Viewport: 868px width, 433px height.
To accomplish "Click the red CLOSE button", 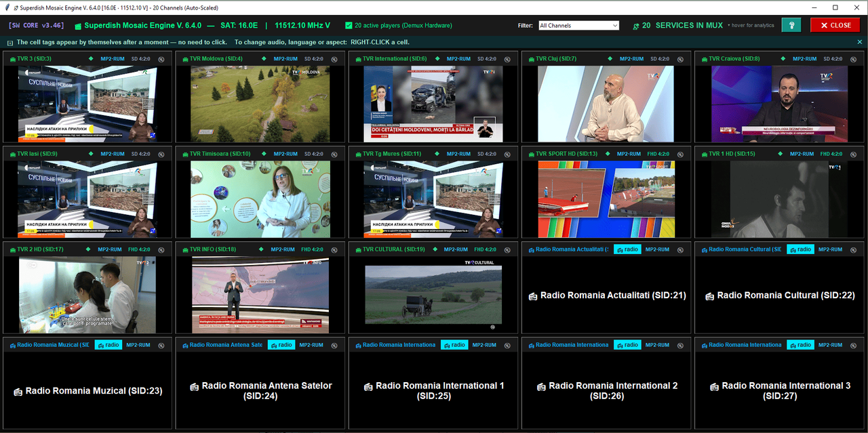I will click(x=835, y=25).
